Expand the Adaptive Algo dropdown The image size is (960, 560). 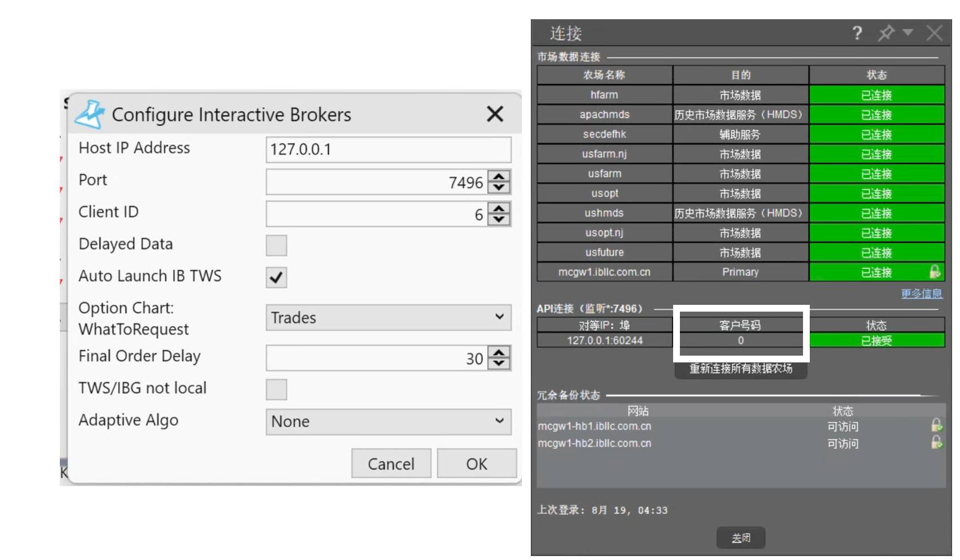pos(389,422)
